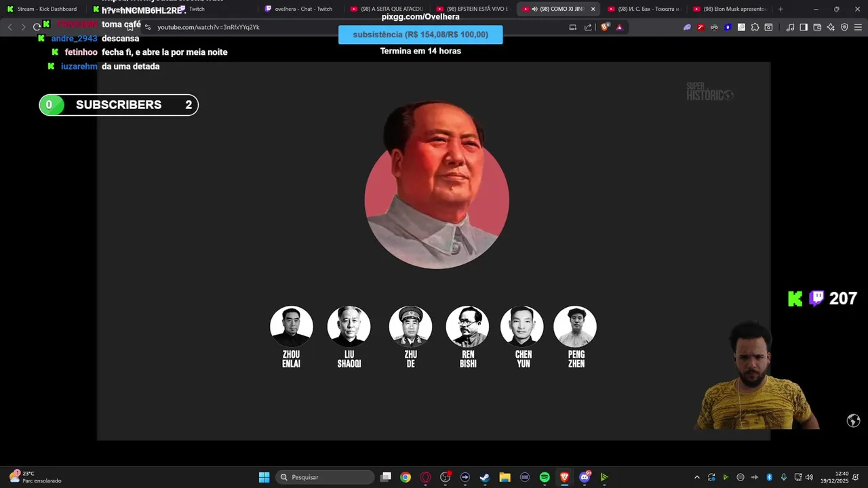
Task: Open the Windows Start menu
Action: pyautogui.click(x=264, y=477)
